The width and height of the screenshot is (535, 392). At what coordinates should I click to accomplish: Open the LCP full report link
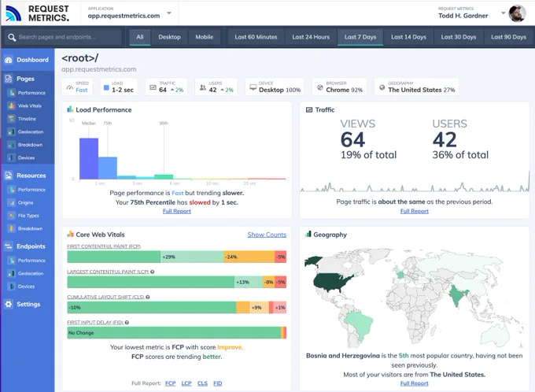tap(186, 383)
